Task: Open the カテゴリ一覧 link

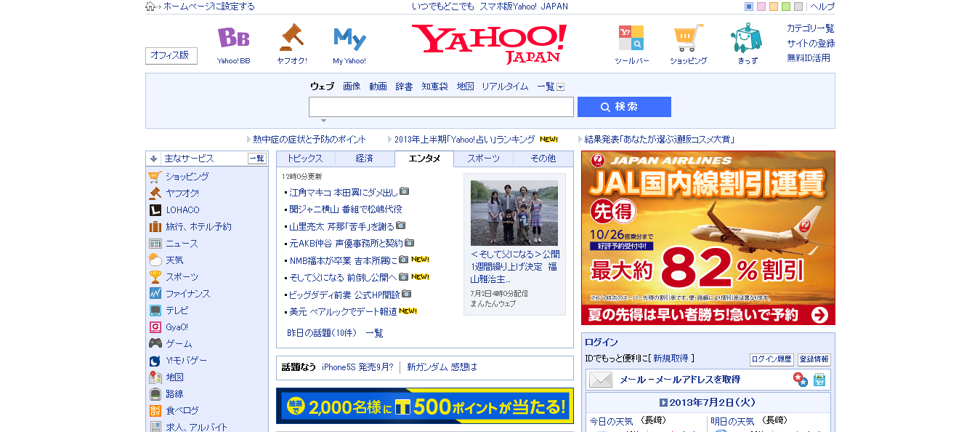Action: click(x=811, y=28)
